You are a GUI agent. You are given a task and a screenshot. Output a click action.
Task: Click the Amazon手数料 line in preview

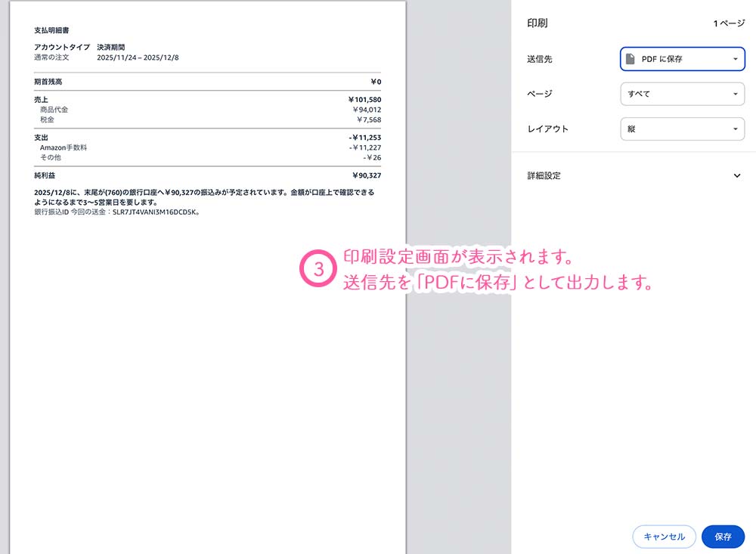click(64, 148)
